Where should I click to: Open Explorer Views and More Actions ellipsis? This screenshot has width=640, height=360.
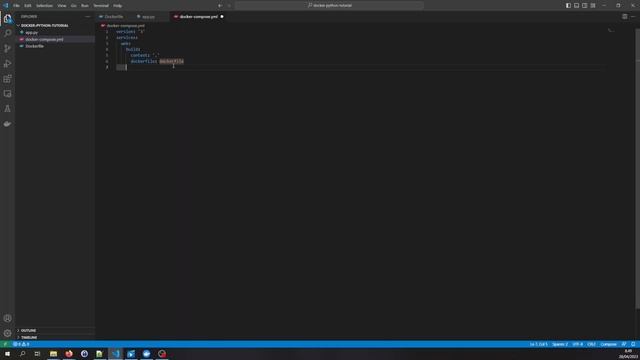87,17
